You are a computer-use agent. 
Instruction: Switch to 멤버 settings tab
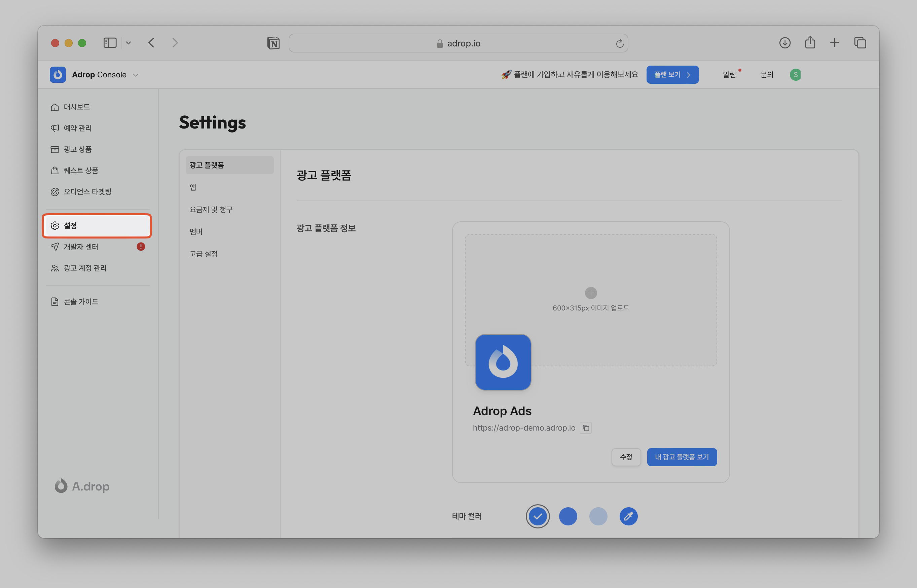point(196,232)
